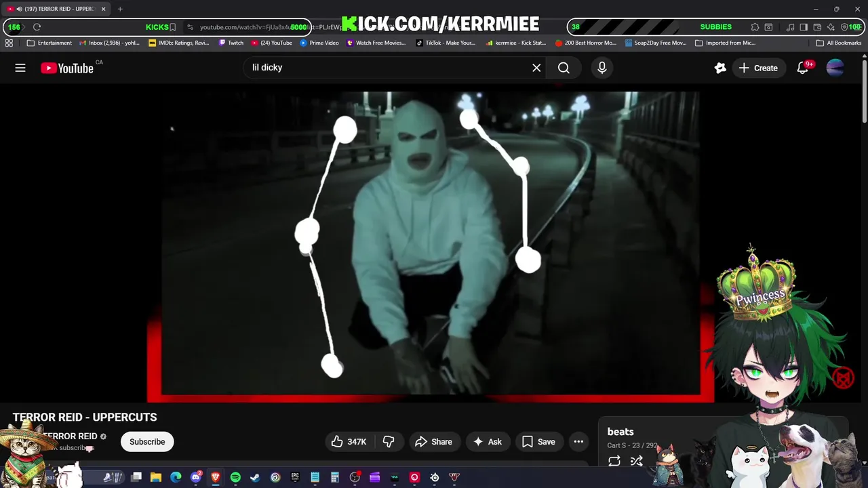Screen dimensions: 868x488
Task: Open the three-dot more actions menu
Action: coord(578,442)
